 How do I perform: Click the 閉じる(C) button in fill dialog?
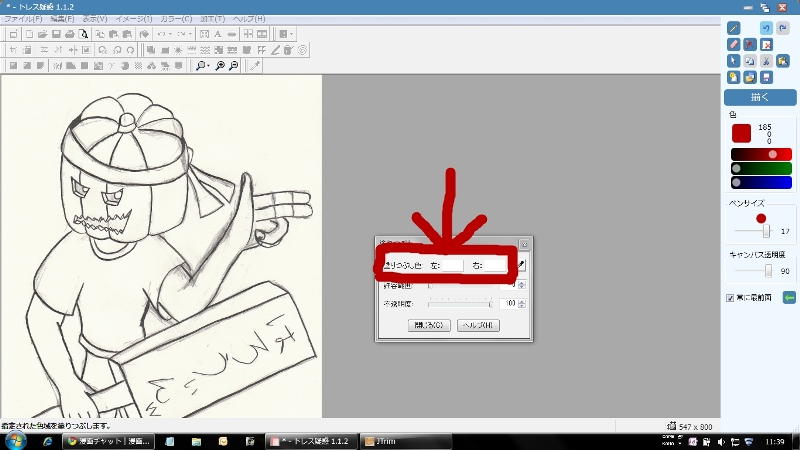click(x=429, y=326)
